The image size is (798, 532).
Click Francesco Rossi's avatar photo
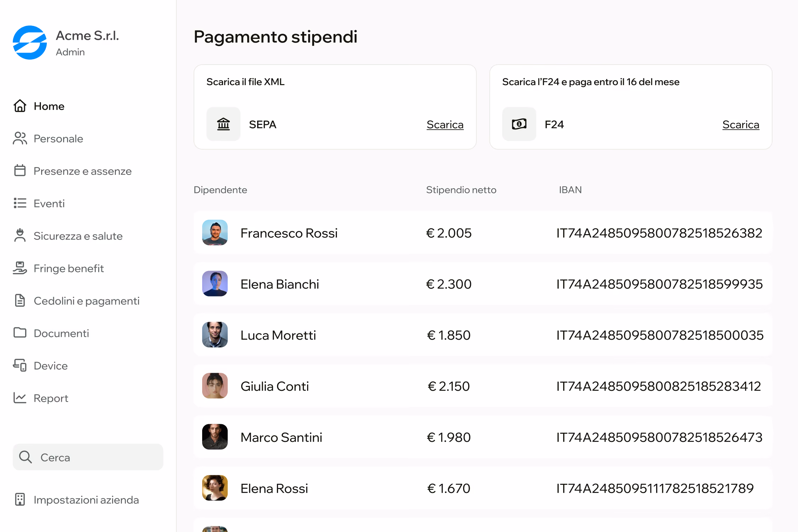coord(215,233)
